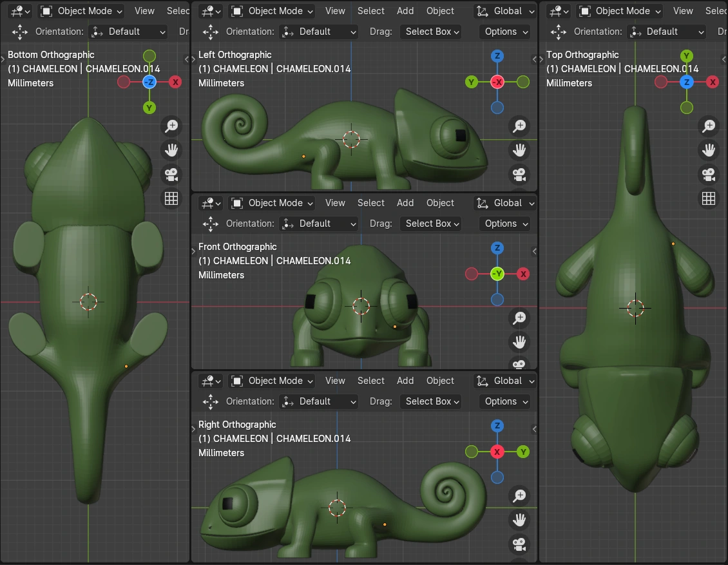The image size is (728, 565).
Task: Switch perspective/orthographic grid icon in Bottom Orthographic viewport
Action: [x=171, y=198]
